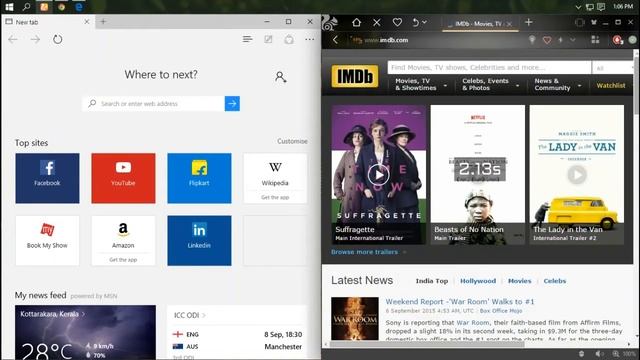The image size is (640, 360).
Task: Make a Web Note in Edge
Action: click(268, 39)
